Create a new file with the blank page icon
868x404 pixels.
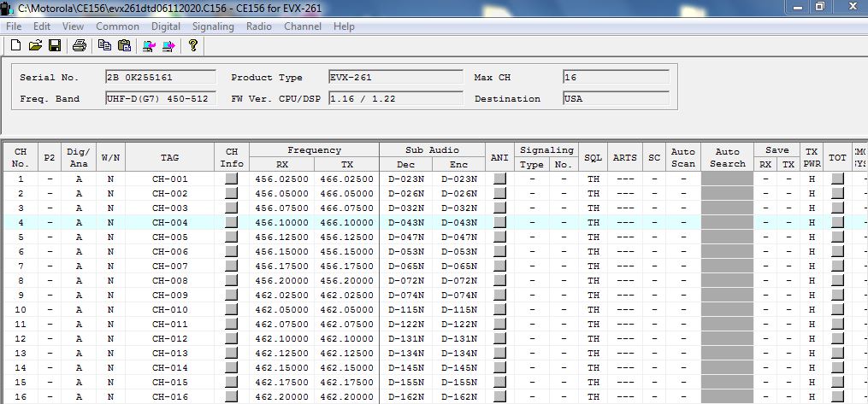point(16,45)
